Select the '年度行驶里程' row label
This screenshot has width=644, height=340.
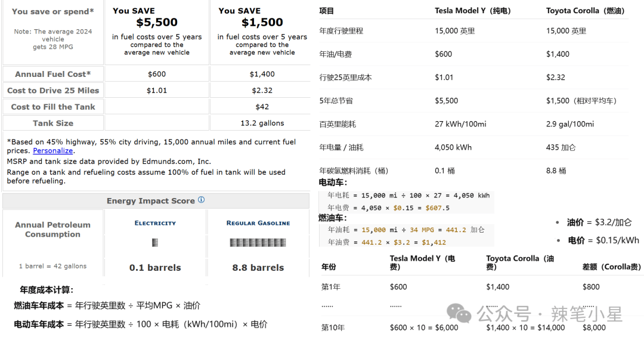click(x=341, y=31)
